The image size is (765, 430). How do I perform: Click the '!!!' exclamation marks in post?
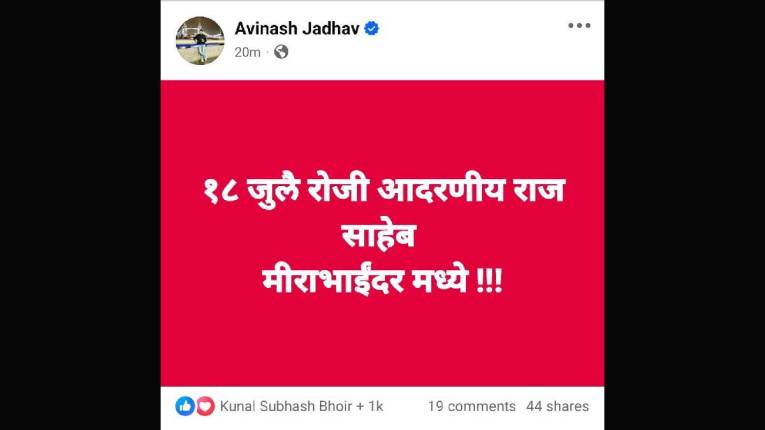tap(488, 282)
